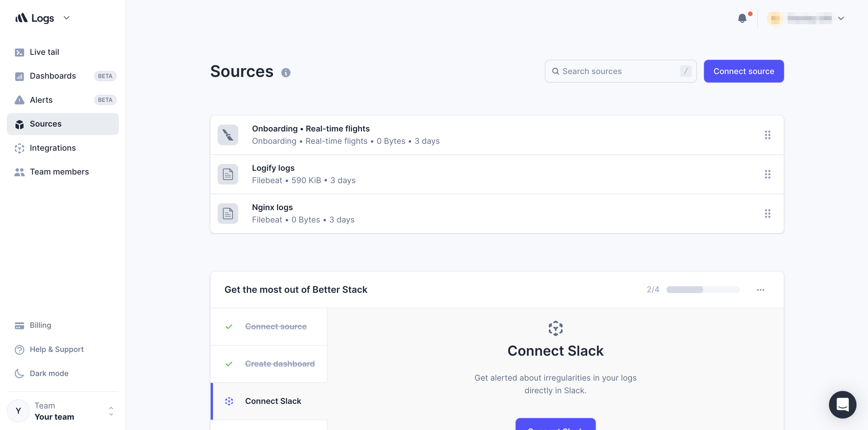Open the Billing page

[63, 325]
